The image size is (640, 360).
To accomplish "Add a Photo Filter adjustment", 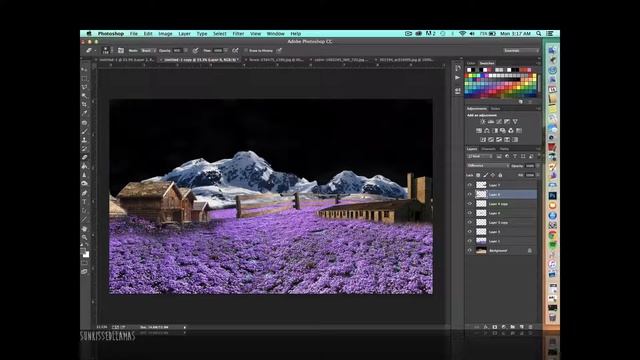I will pyautogui.click(x=503, y=131).
